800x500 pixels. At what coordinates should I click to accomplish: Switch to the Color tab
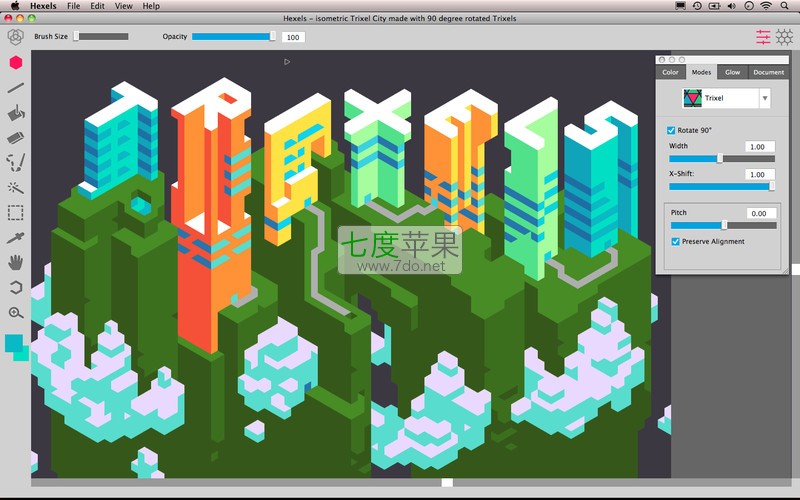pyautogui.click(x=670, y=72)
